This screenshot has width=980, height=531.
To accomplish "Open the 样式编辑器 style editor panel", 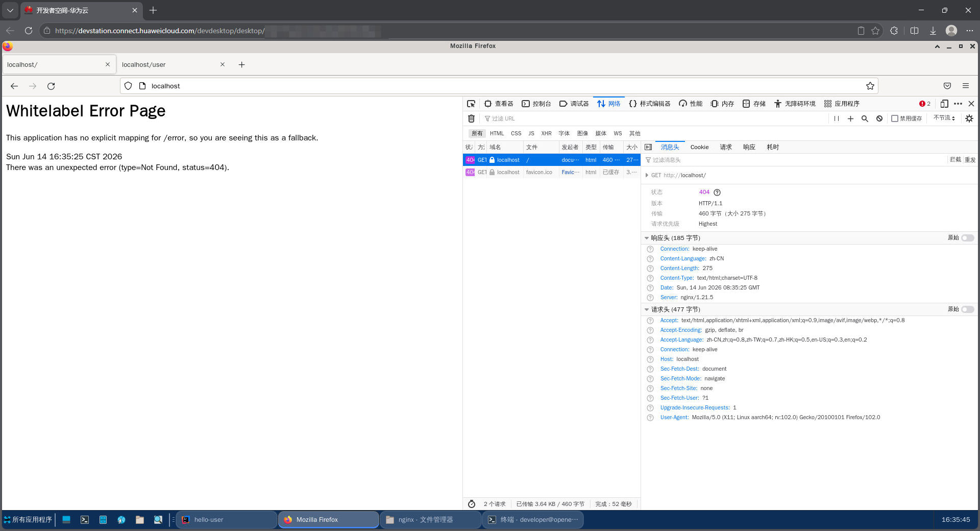I will coord(649,104).
